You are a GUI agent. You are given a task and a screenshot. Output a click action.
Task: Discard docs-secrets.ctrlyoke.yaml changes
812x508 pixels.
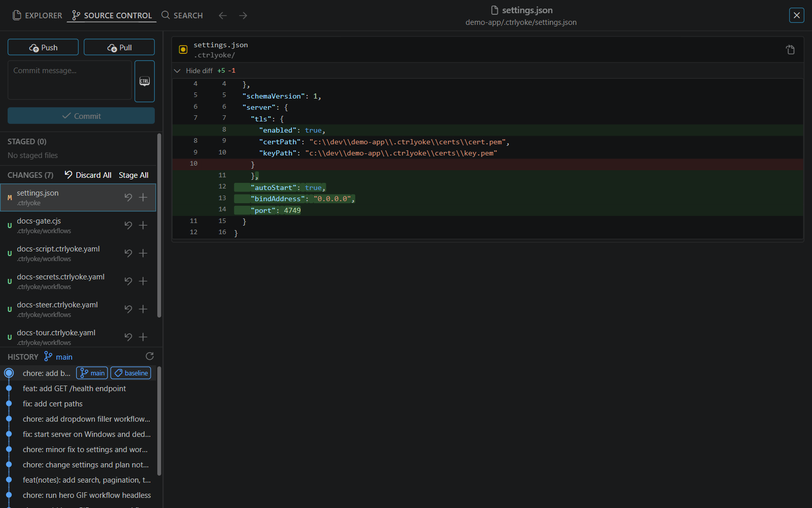(x=128, y=281)
